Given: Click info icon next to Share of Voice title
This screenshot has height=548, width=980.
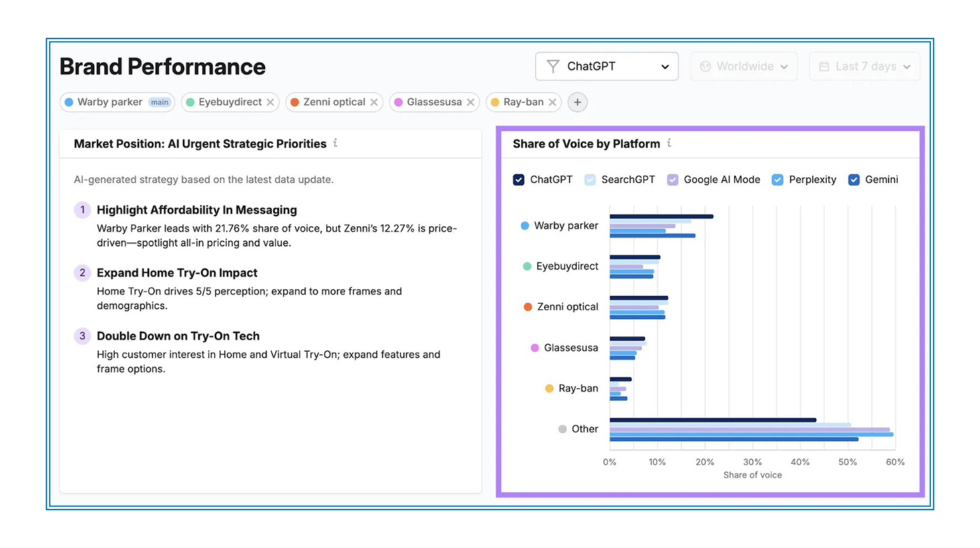Looking at the screenshot, I should pyautogui.click(x=669, y=143).
